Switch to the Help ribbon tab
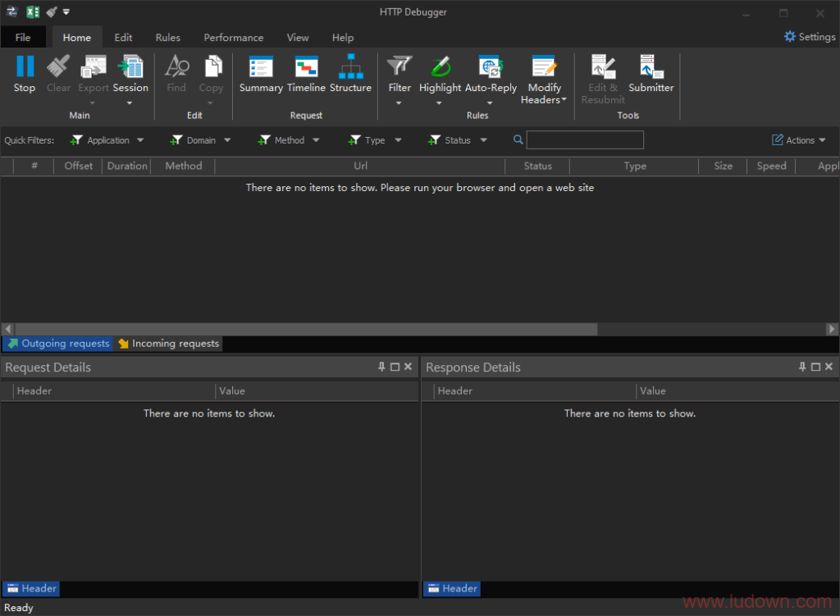 (x=343, y=38)
